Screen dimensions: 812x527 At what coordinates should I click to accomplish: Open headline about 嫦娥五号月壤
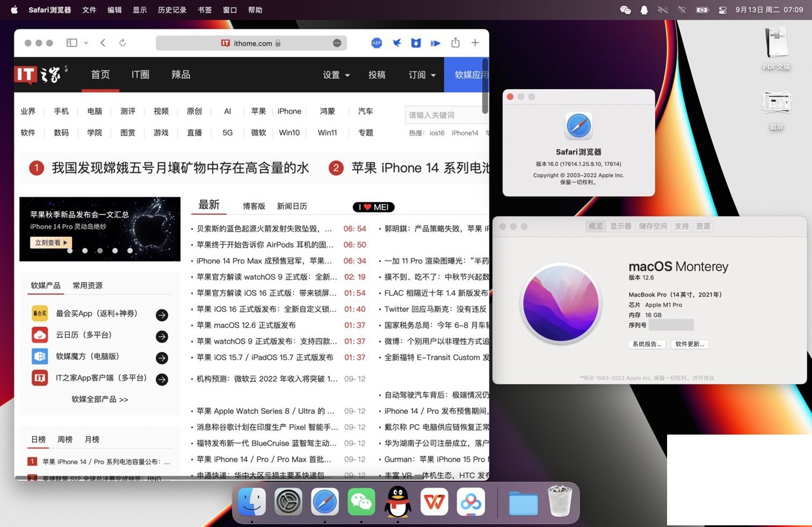(180, 168)
